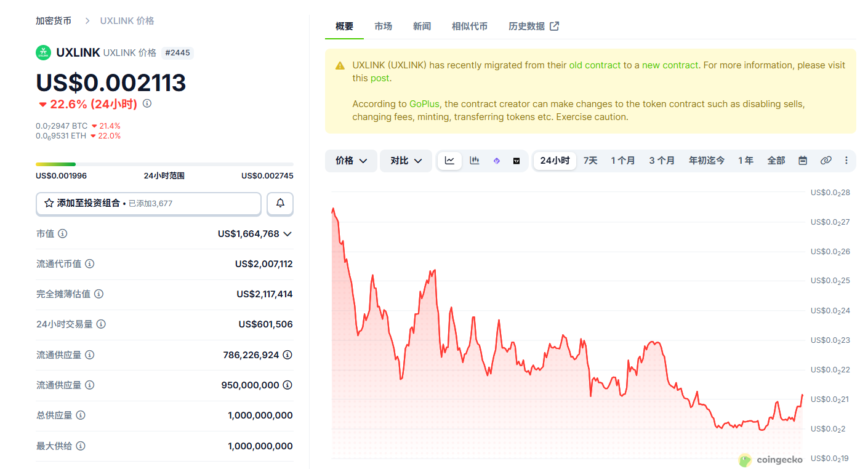Image resolution: width=868 pixels, height=469 pixels.
Task: Show info for 流通代币值
Action: [90, 264]
